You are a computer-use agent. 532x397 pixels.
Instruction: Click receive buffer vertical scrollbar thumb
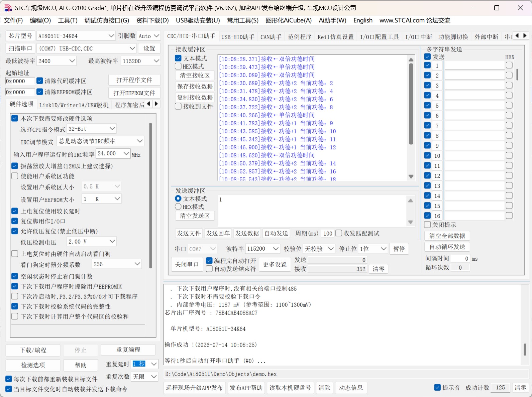(411, 104)
